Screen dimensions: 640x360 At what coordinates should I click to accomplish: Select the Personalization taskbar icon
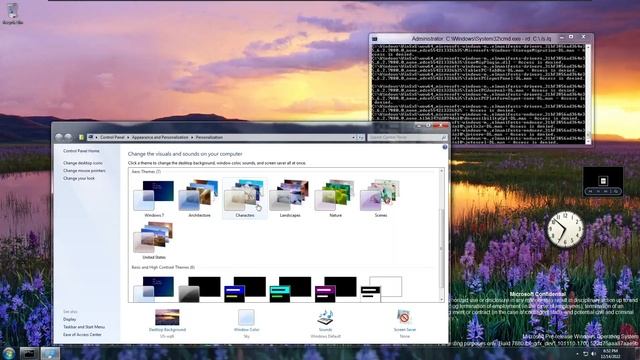pyautogui.click(x=50, y=353)
